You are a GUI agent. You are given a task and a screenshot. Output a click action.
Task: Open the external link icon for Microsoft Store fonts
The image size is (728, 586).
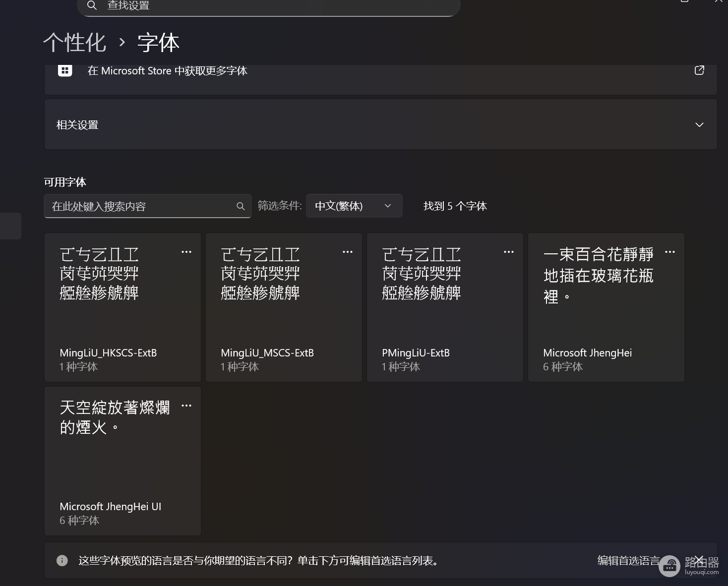(699, 70)
